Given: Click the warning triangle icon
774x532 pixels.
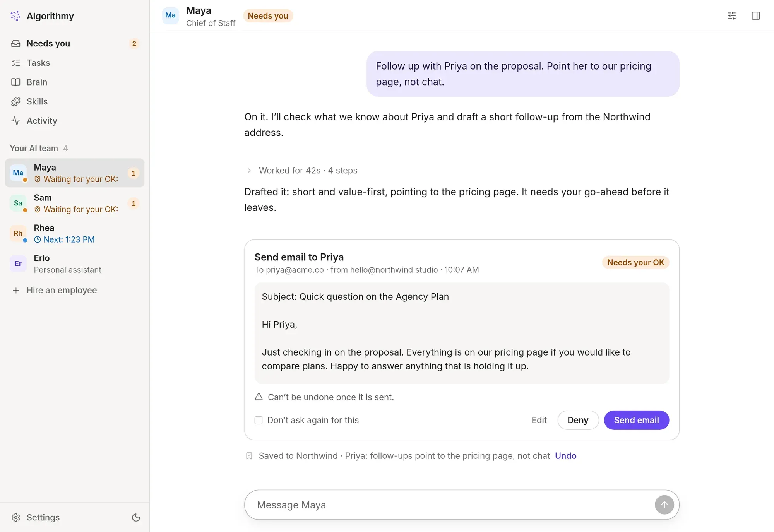Looking at the screenshot, I should point(259,397).
